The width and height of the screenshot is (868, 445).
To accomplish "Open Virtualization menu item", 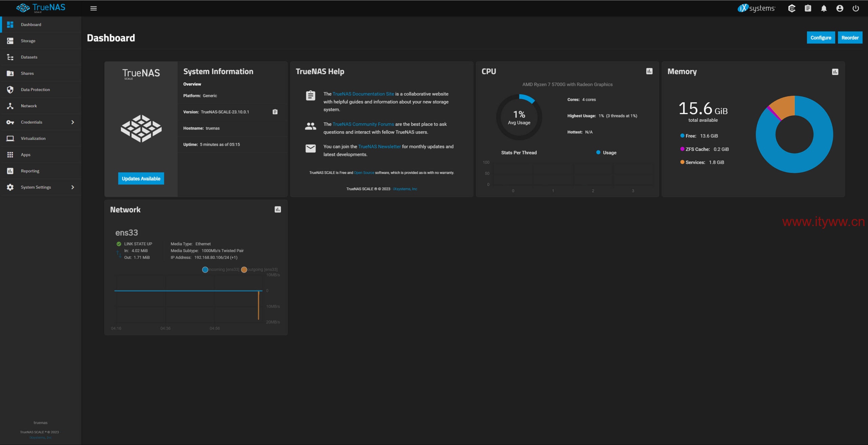I will pos(41,138).
